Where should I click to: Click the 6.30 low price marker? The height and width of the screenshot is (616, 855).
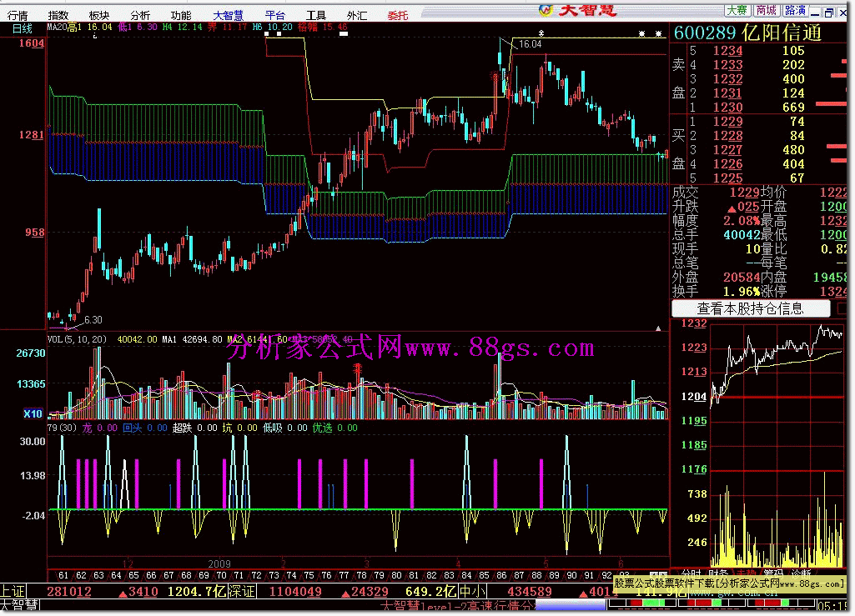pos(93,319)
